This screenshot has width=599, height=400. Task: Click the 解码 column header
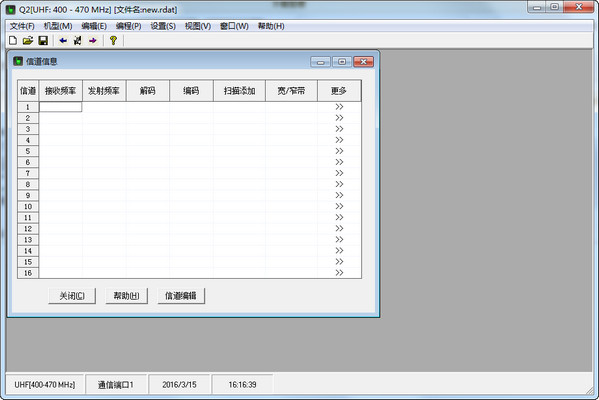click(148, 91)
